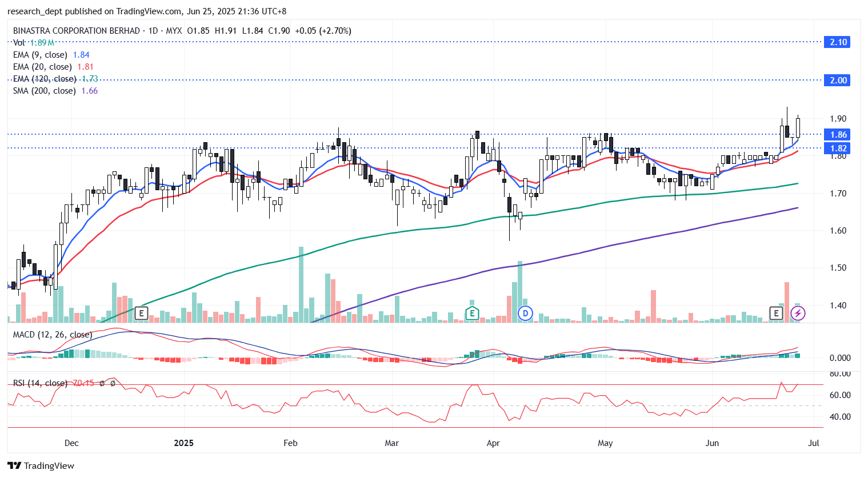Click the earnings E marker near December
868x478 pixels.
(141, 313)
